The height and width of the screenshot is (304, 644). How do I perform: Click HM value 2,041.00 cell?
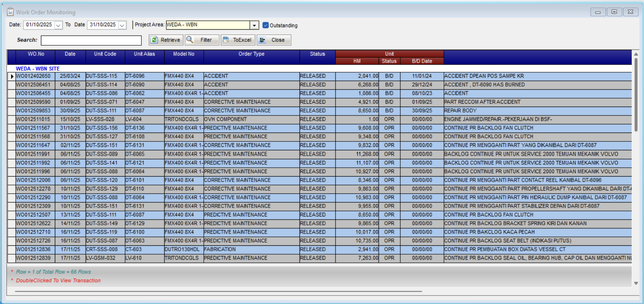[x=357, y=76]
